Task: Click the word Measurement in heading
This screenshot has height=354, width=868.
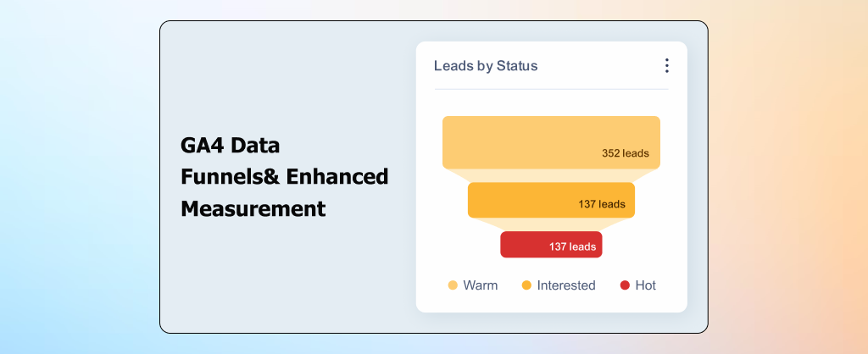Action: coord(253,209)
